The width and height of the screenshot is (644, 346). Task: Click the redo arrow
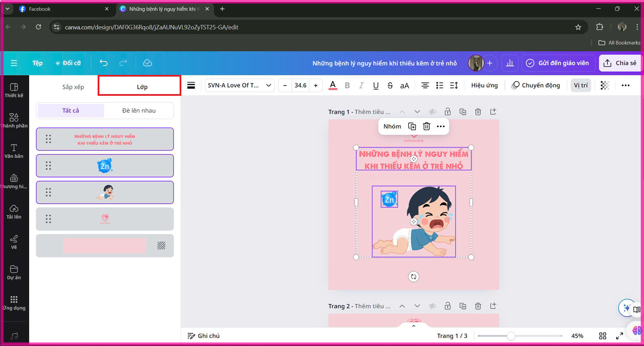pyautogui.click(x=123, y=63)
